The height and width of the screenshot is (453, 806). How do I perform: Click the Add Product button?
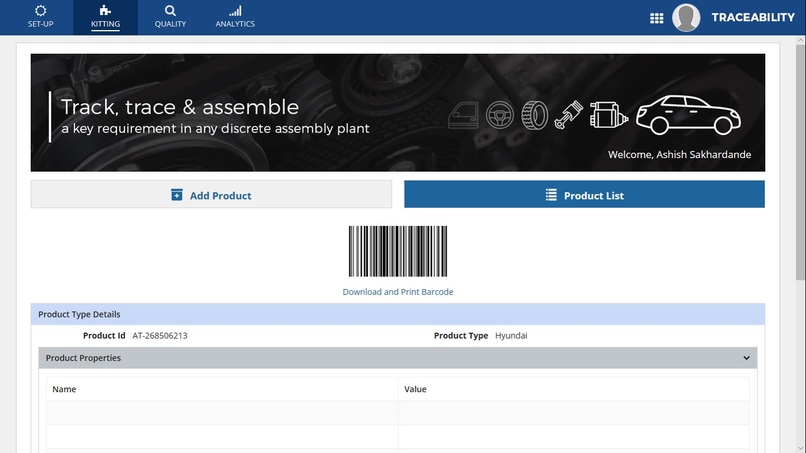pos(211,194)
